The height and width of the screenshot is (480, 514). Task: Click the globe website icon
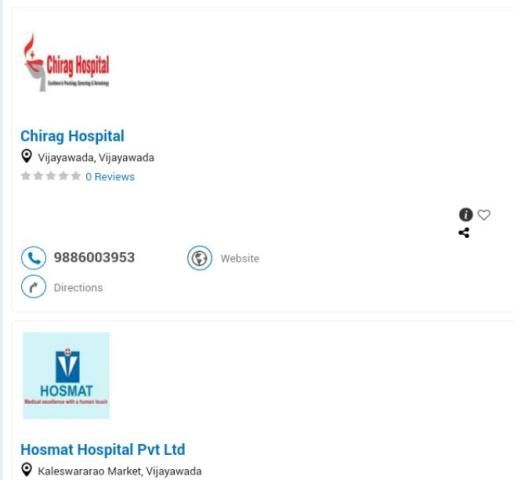point(199,258)
